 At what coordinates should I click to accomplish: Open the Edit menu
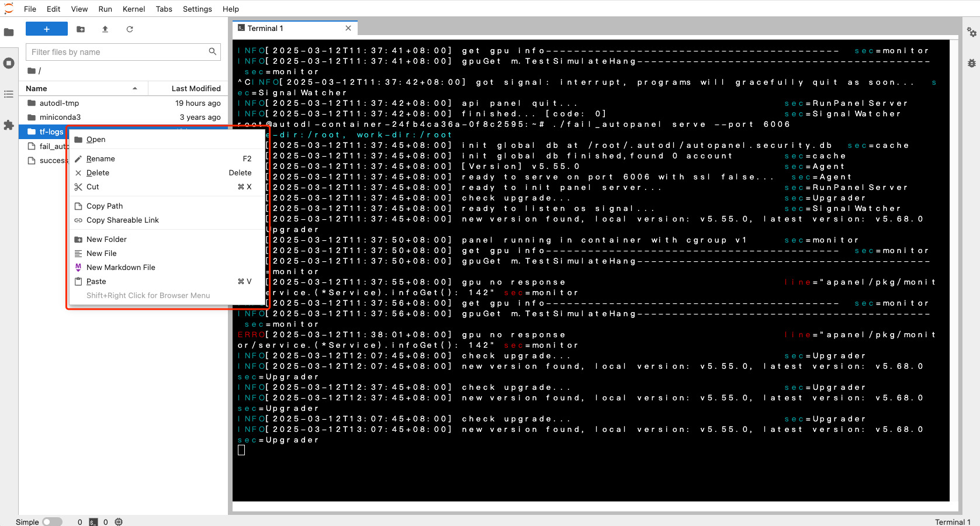pos(54,9)
